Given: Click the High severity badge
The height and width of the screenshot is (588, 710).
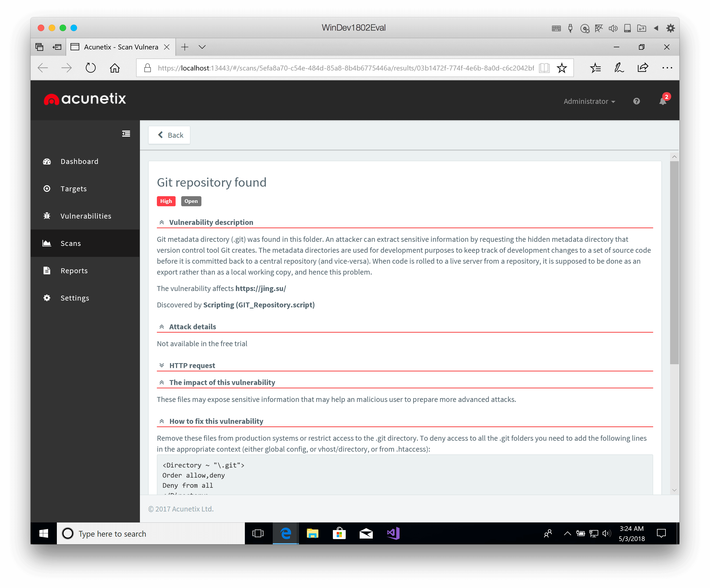Looking at the screenshot, I should pyautogui.click(x=166, y=201).
